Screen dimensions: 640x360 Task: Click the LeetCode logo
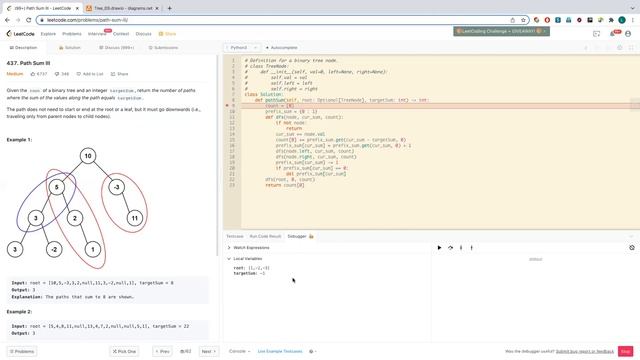20,34
